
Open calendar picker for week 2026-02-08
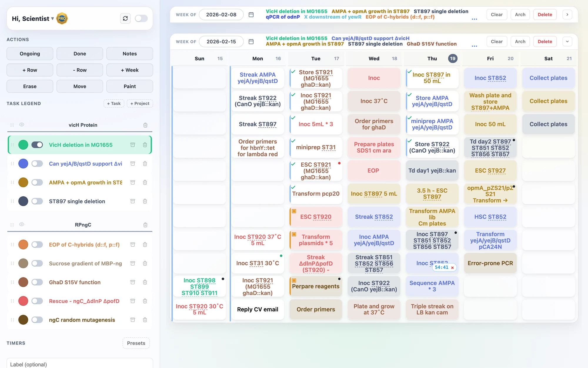pos(251,15)
